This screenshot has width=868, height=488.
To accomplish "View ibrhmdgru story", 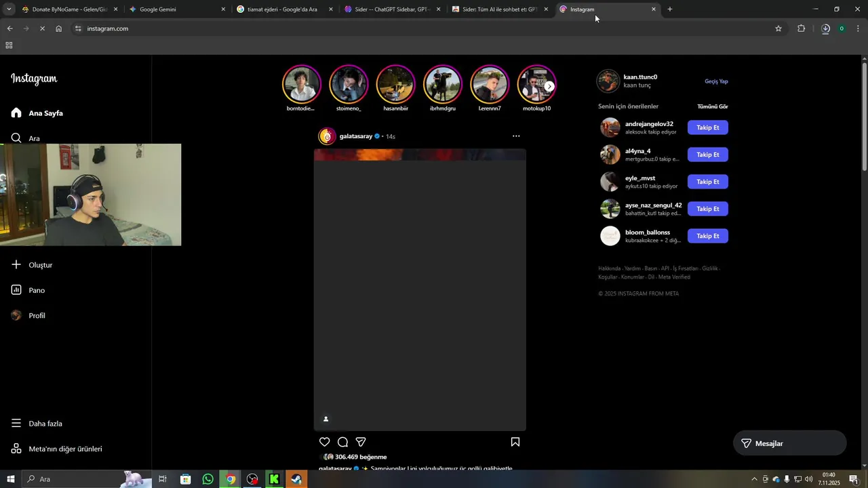I will pos(442,85).
